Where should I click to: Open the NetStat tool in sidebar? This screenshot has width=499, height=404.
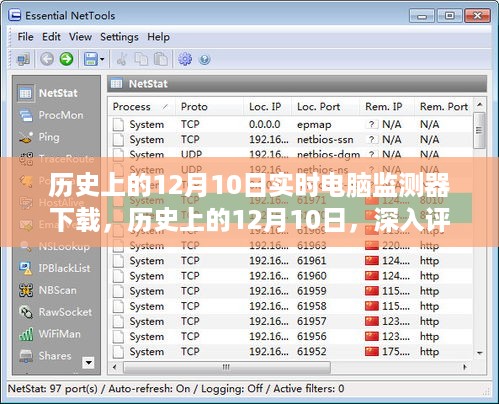pos(48,93)
